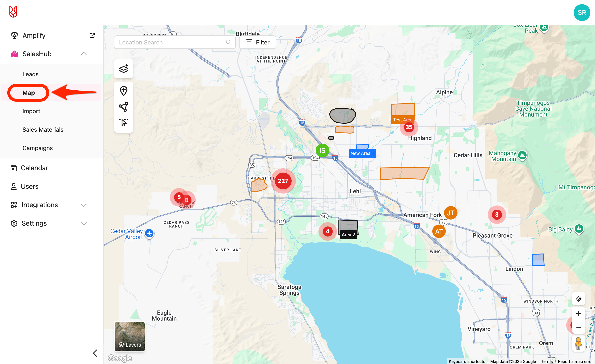The height and width of the screenshot is (364, 595).
Task: Activate the cursor selection tool
Action: coord(123,122)
